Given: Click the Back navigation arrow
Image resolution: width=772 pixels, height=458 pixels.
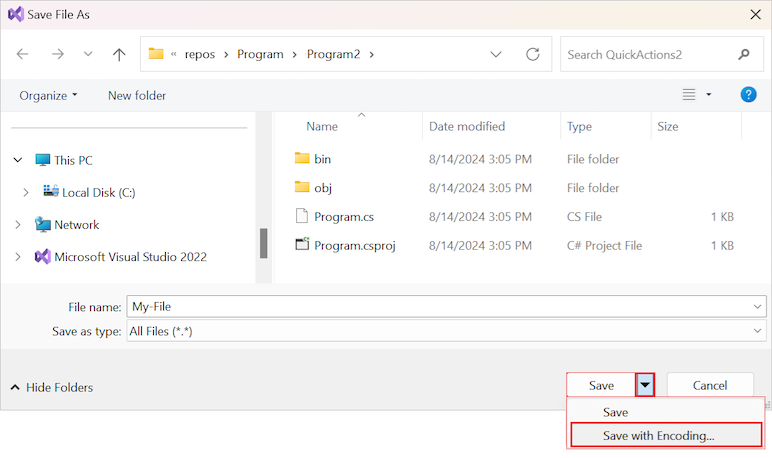Looking at the screenshot, I should tap(23, 54).
